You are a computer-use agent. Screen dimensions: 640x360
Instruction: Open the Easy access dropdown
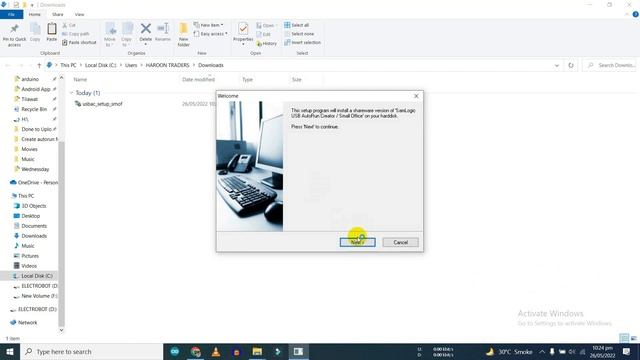point(211,34)
